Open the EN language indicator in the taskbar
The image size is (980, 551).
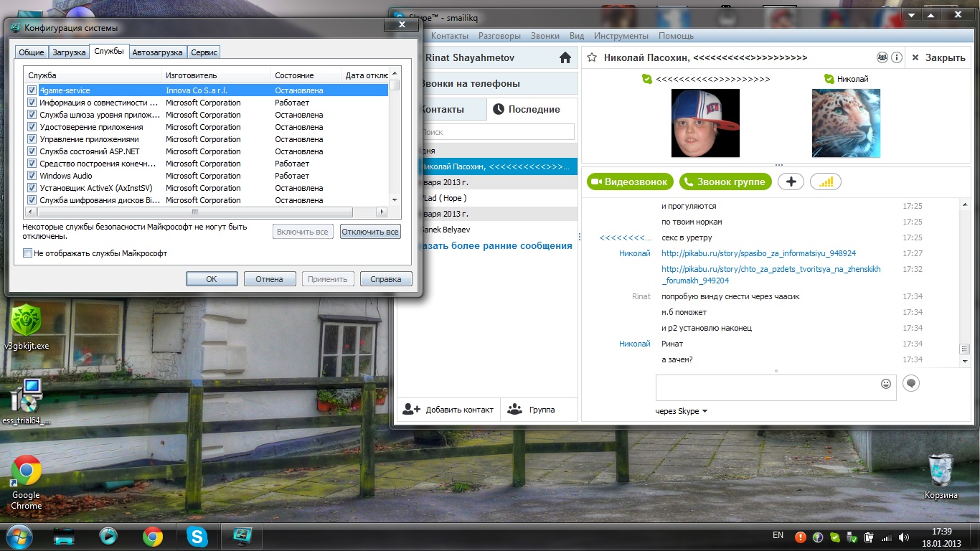click(778, 535)
